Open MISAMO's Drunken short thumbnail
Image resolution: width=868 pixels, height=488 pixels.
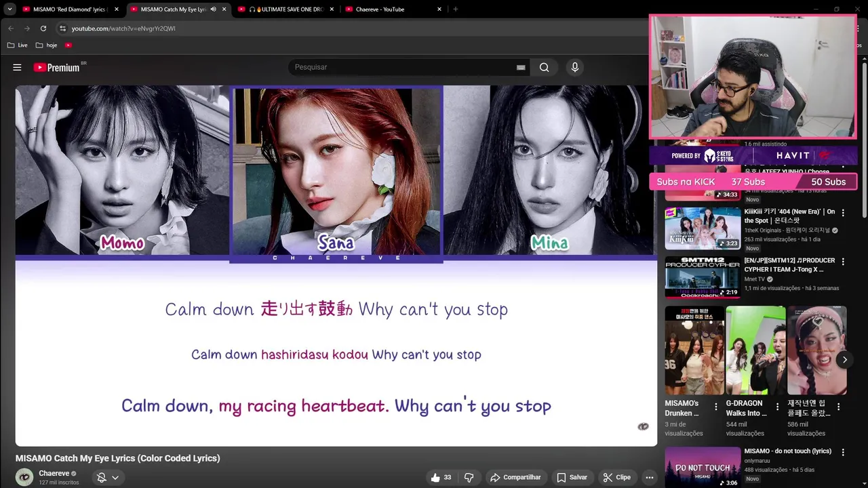(694, 350)
